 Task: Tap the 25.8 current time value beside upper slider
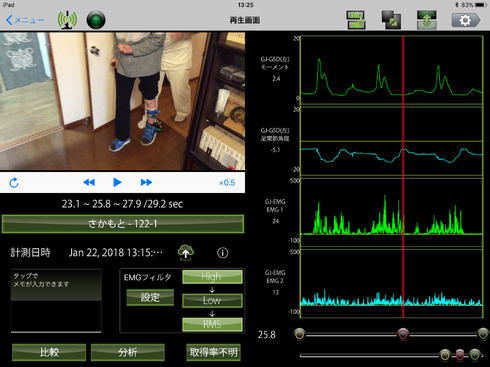click(x=267, y=335)
